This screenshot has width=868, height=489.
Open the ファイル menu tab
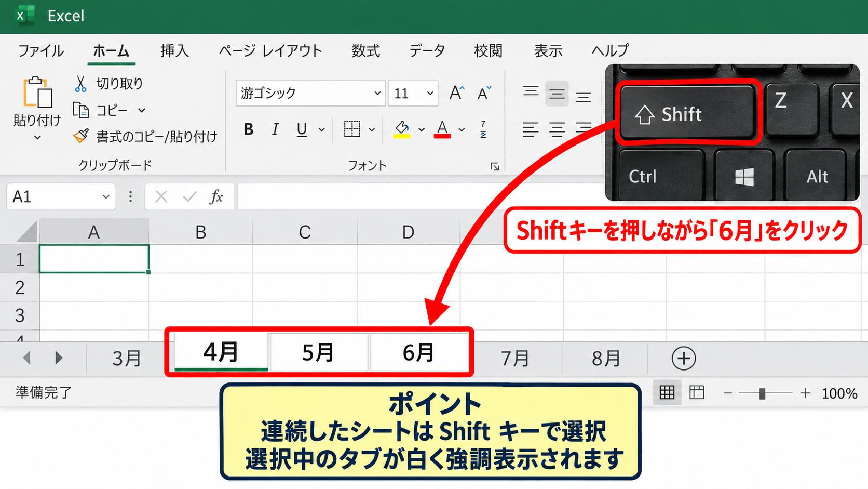click(x=41, y=50)
